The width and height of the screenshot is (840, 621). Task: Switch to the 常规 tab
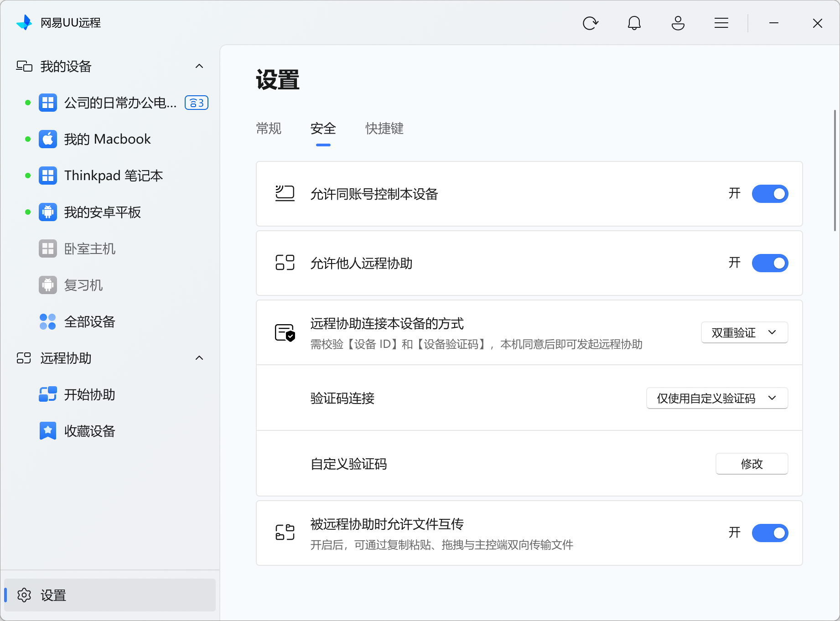click(269, 129)
